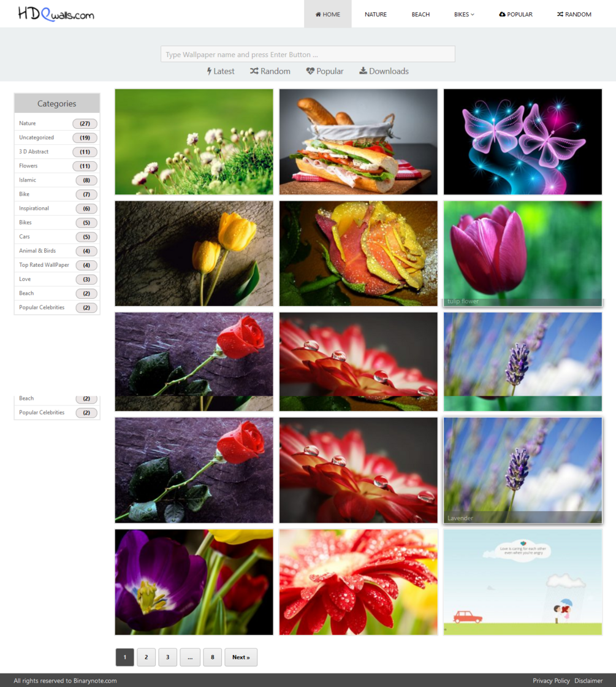Go to the HOME tab
The width and height of the screenshot is (616, 687).
[x=328, y=14]
